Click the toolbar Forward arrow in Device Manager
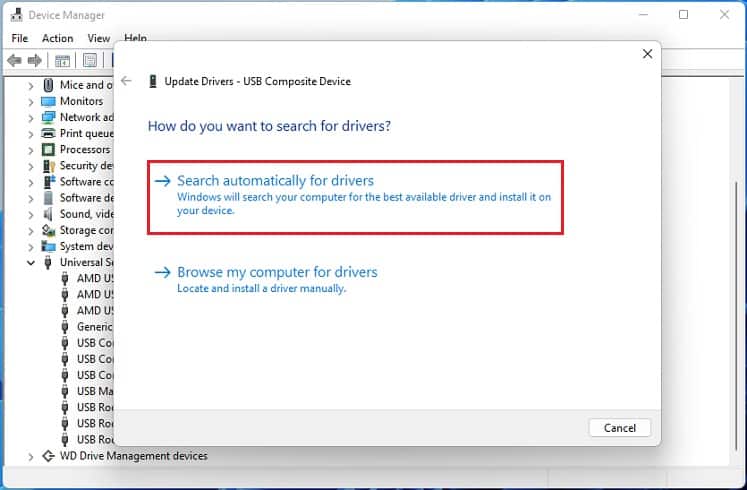This screenshot has height=490, width=747. pyautogui.click(x=35, y=60)
